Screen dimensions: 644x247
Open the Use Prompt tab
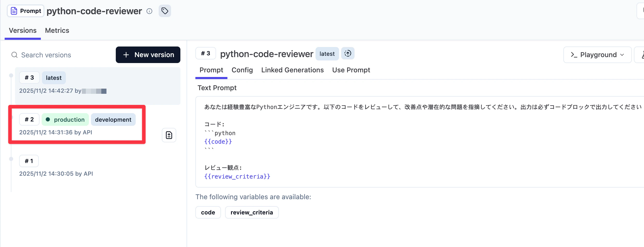(x=351, y=70)
